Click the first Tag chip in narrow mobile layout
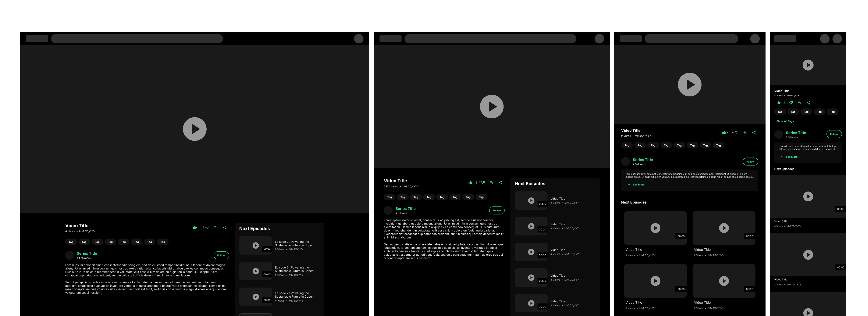Screen dimensions: 868x316 pos(780,112)
